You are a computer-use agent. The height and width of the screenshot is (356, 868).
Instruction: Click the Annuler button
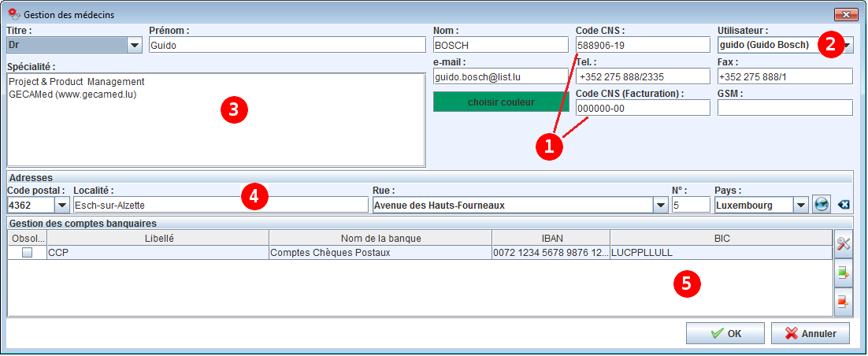[809, 333]
